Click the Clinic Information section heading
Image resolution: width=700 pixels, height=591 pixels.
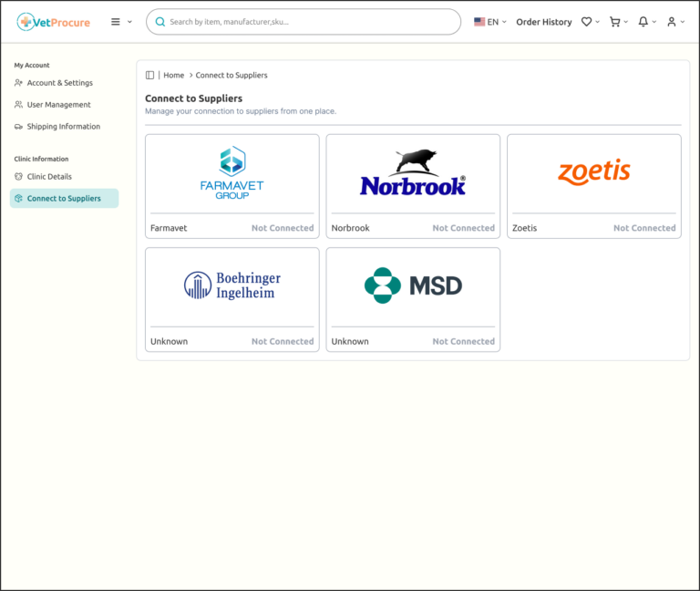pyautogui.click(x=41, y=159)
